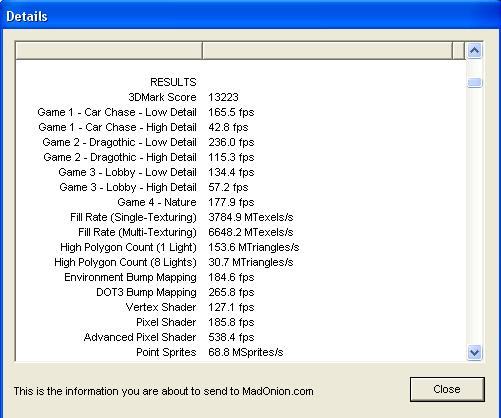Select the 115.3 fps value
The width and height of the screenshot is (501, 418).
pos(231,157)
